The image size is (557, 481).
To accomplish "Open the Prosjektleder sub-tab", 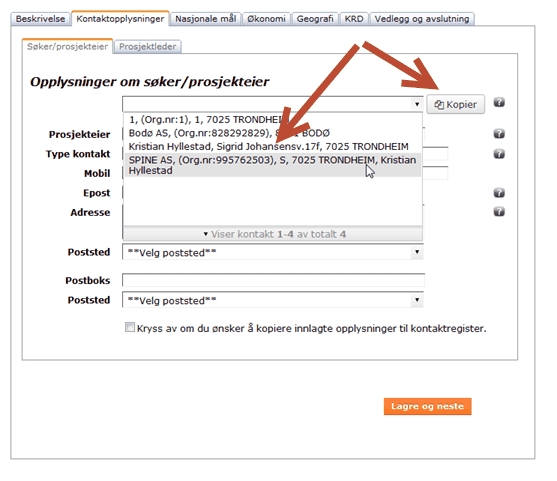I will 148,47.
